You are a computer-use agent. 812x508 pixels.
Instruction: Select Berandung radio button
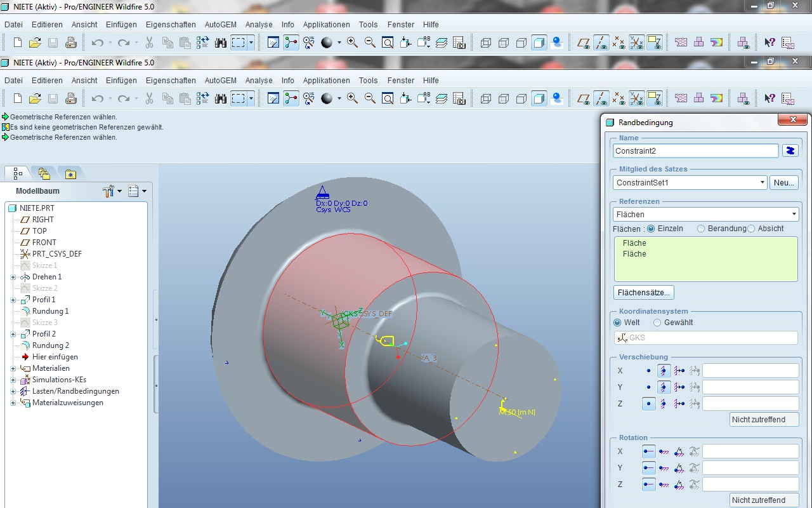pyautogui.click(x=701, y=229)
